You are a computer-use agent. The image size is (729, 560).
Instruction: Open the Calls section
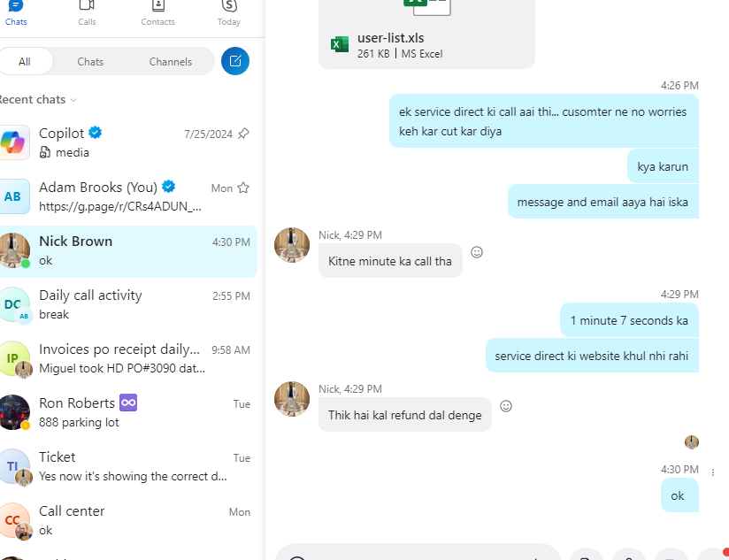coord(87,11)
